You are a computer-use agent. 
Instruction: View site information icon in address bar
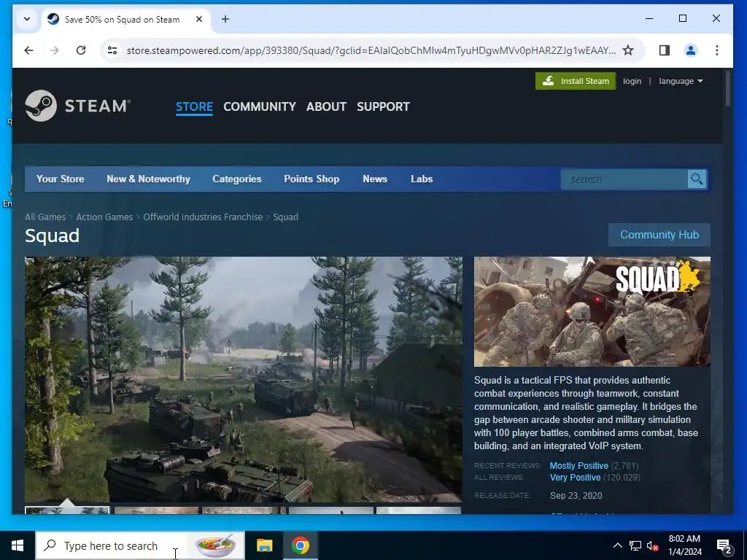click(x=112, y=50)
